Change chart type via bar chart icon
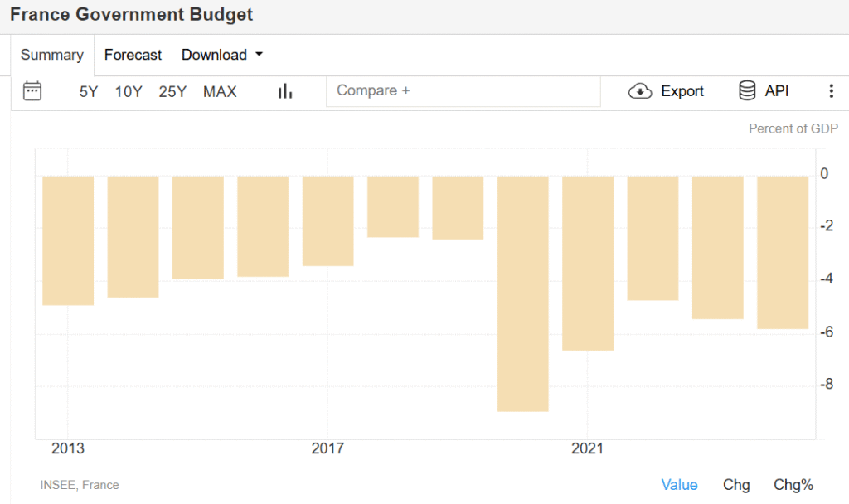 tap(285, 91)
